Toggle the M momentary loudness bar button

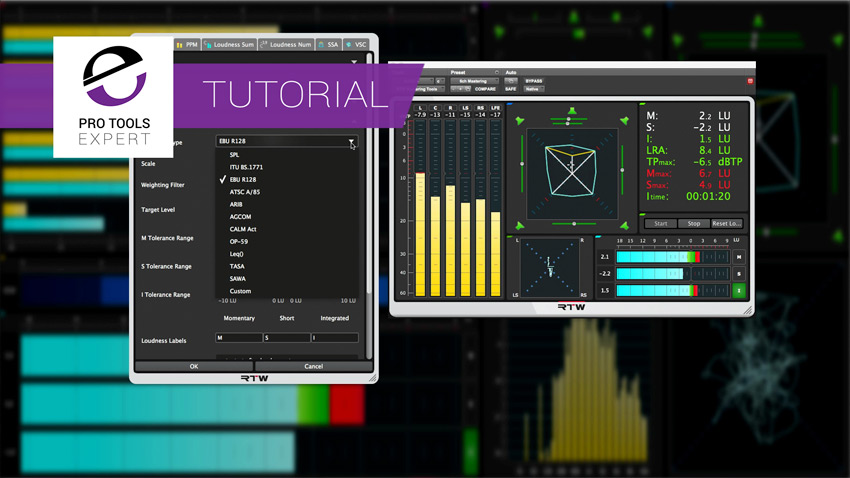point(739,257)
